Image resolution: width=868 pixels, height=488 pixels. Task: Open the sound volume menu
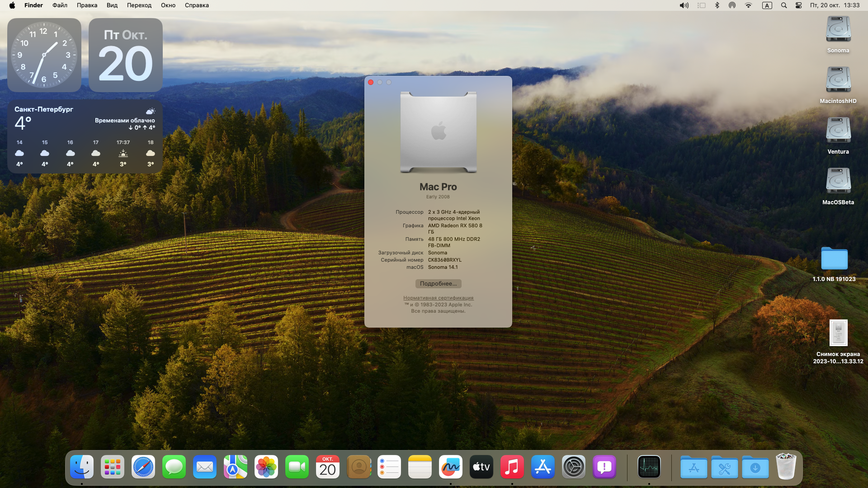(684, 5)
